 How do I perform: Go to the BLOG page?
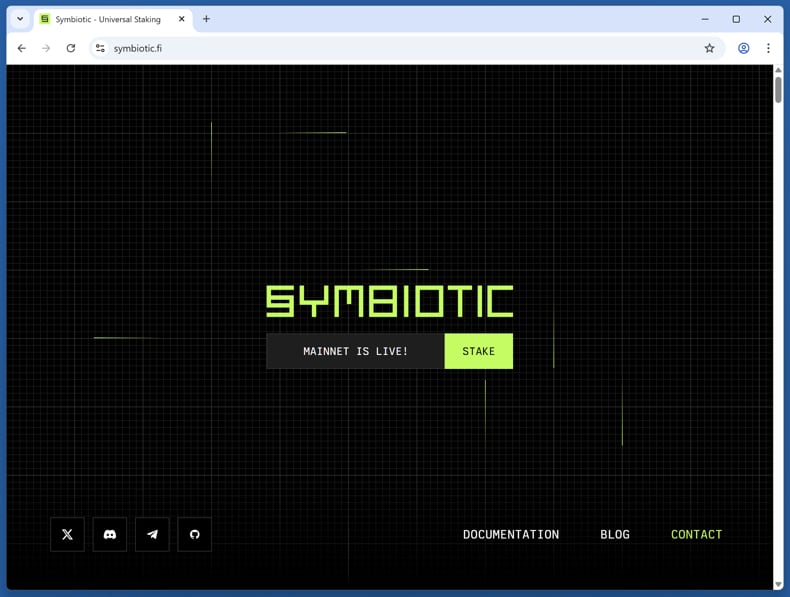pos(614,534)
